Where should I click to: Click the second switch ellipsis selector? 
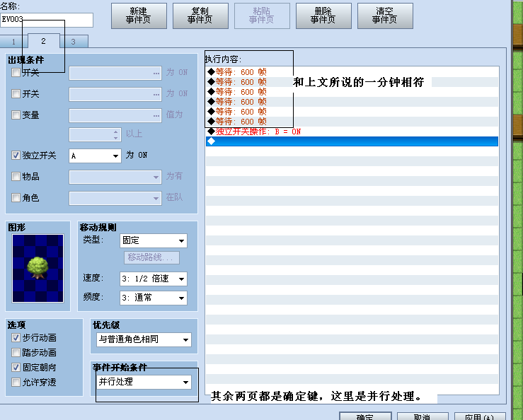pos(156,95)
